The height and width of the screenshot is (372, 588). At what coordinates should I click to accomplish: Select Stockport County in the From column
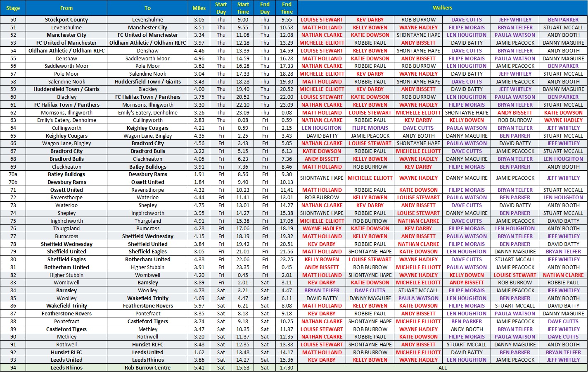pos(66,19)
